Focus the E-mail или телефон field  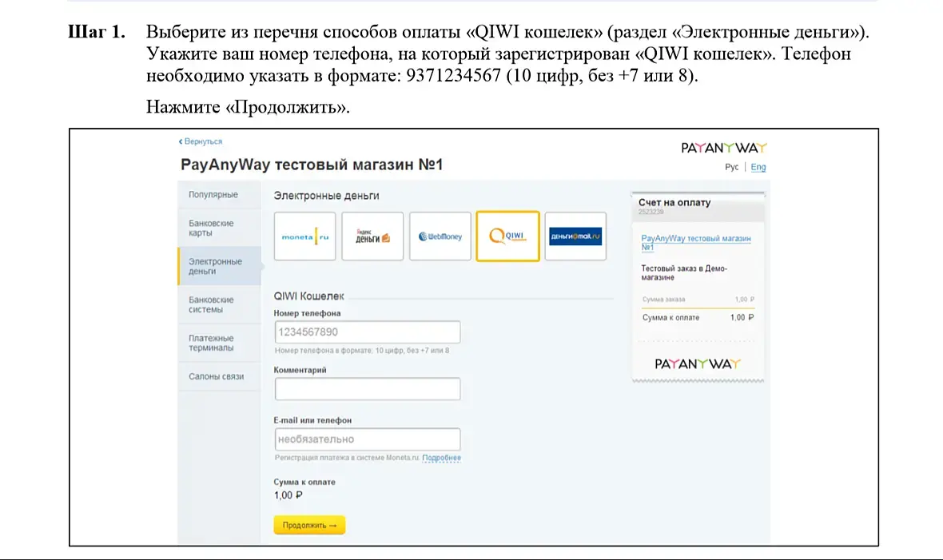[x=368, y=439]
